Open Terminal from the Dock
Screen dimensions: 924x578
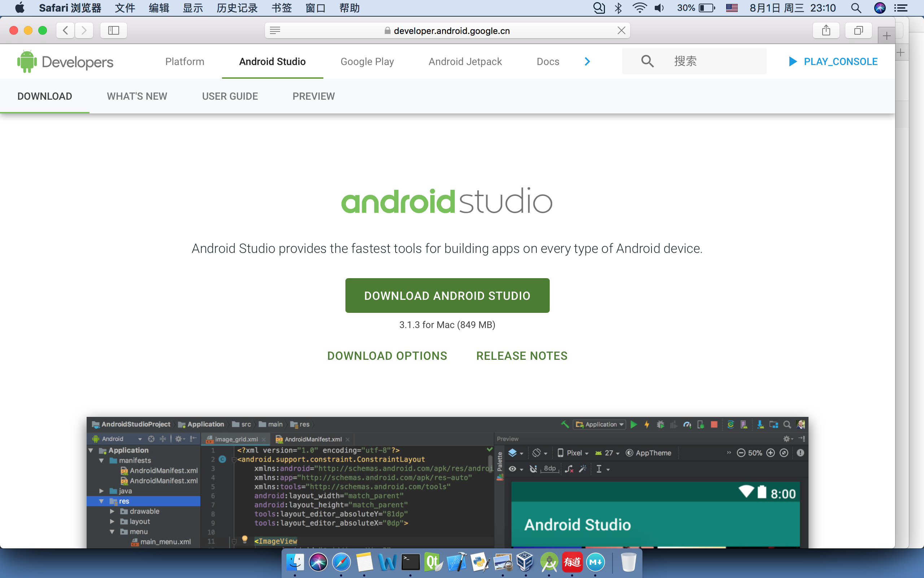click(x=410, y=562)
